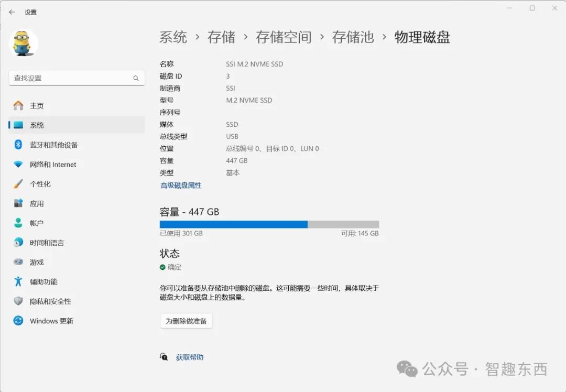This screenshot has width=566, height=392.
Task: Click the 可用: 145 GB label
Action: click(360, 233)
